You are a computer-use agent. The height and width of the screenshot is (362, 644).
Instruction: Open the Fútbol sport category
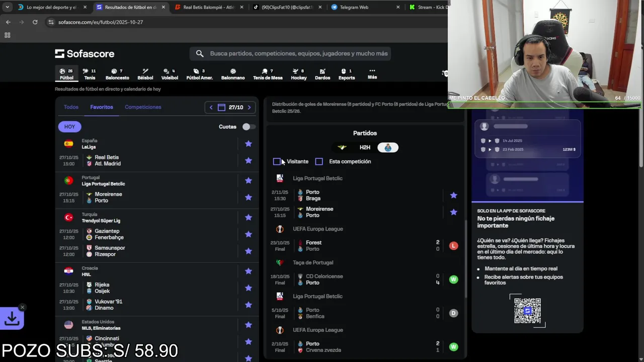66,74
